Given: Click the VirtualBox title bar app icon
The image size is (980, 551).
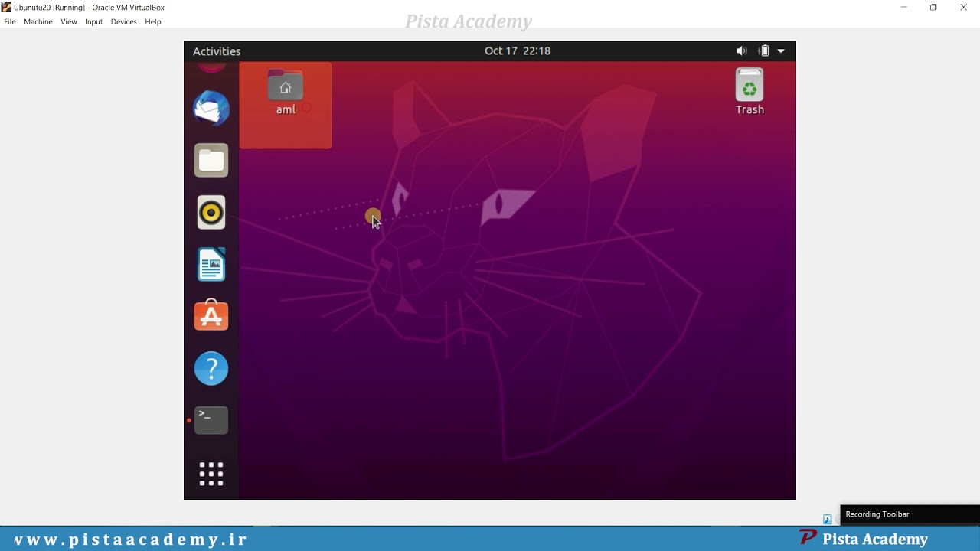Looking at the screenshot, I should click(x=6, y=8).
